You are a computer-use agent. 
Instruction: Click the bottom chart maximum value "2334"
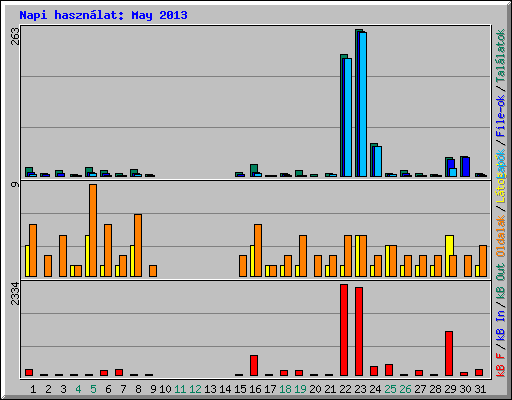coord(15,294)
